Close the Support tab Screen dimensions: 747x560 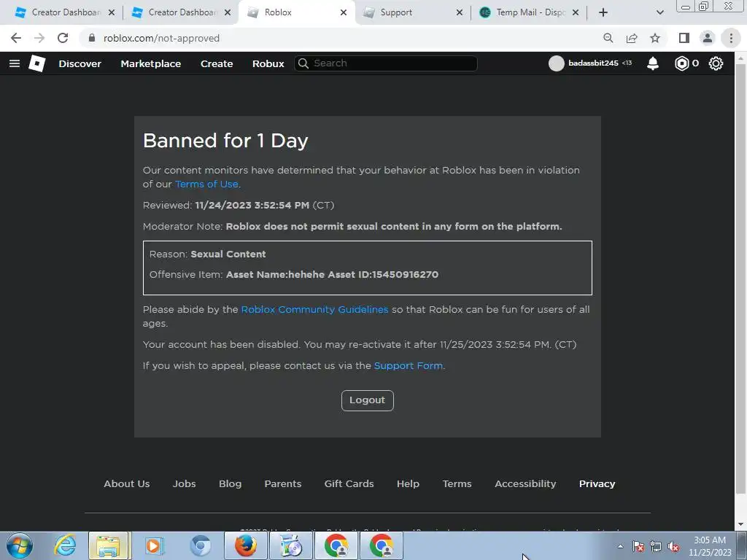(x=460, y=12)
